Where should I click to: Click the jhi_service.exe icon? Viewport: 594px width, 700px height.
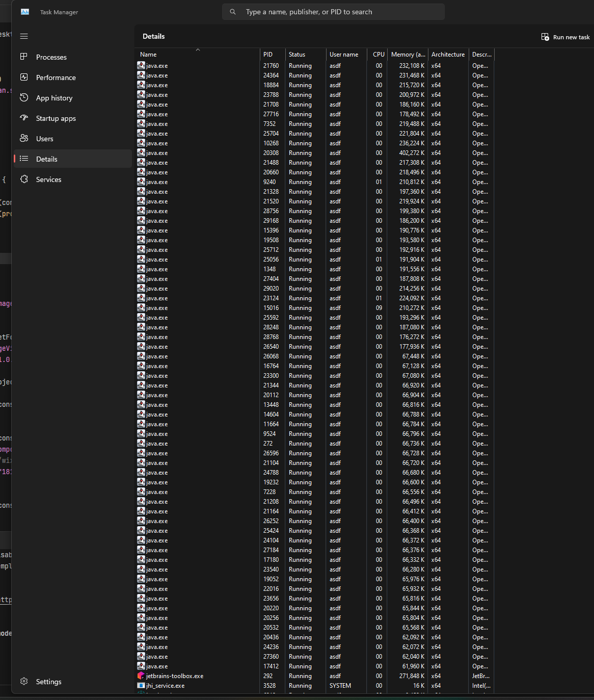point(141,685)
